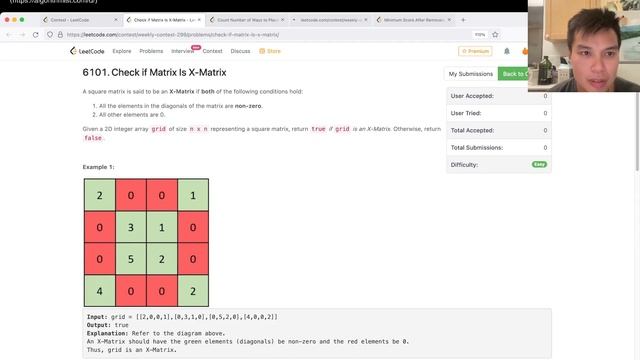Bookmark this page with the star icon

[x=495, y=35]
